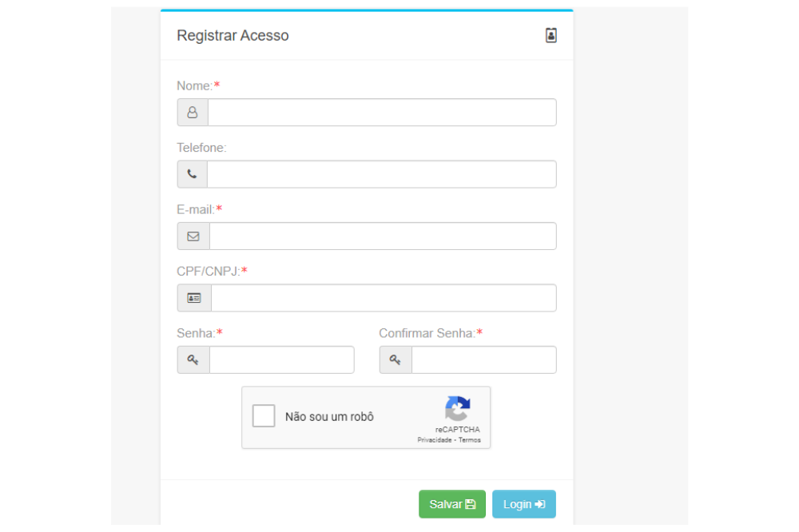
Task: Focus the Telefone input field
Action: [382, 174]
